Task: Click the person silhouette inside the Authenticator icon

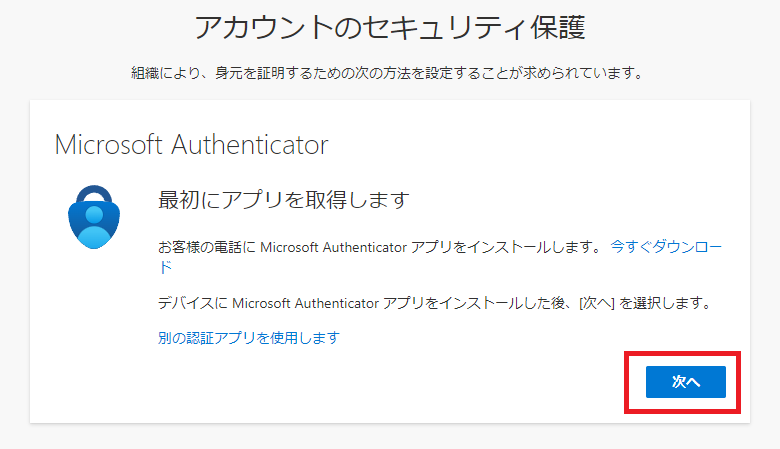Action: point(94,226)
